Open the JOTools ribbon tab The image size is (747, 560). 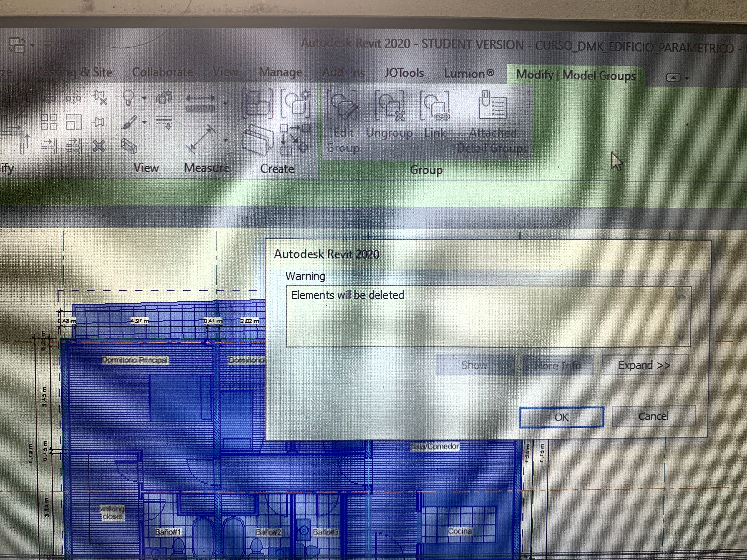point(404,73)
